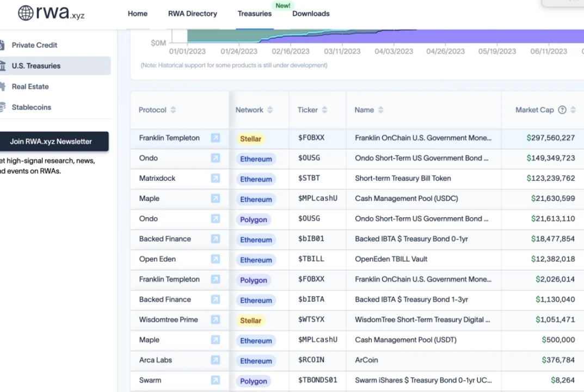Go to the Home tab
The height and width of the screenshot is (392, 584).
(138, 14)
